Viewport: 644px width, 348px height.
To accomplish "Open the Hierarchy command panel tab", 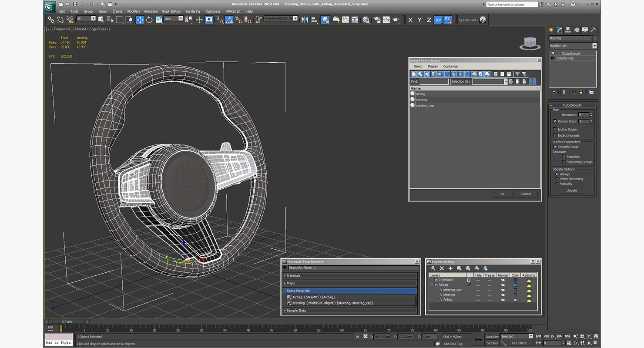I will pos(568,30).
